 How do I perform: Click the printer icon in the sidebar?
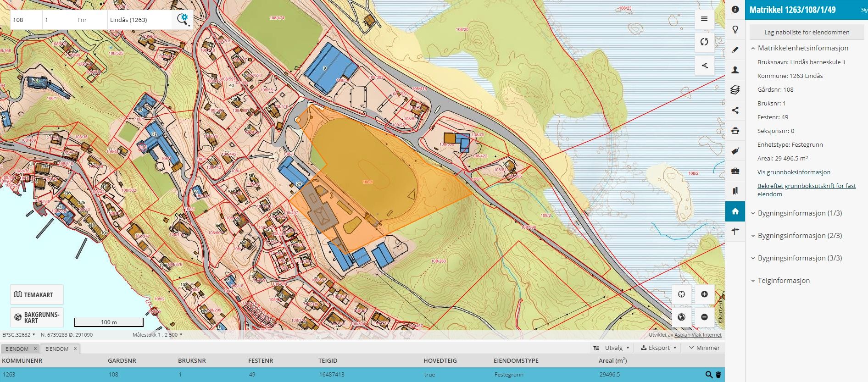click(735, 131)
